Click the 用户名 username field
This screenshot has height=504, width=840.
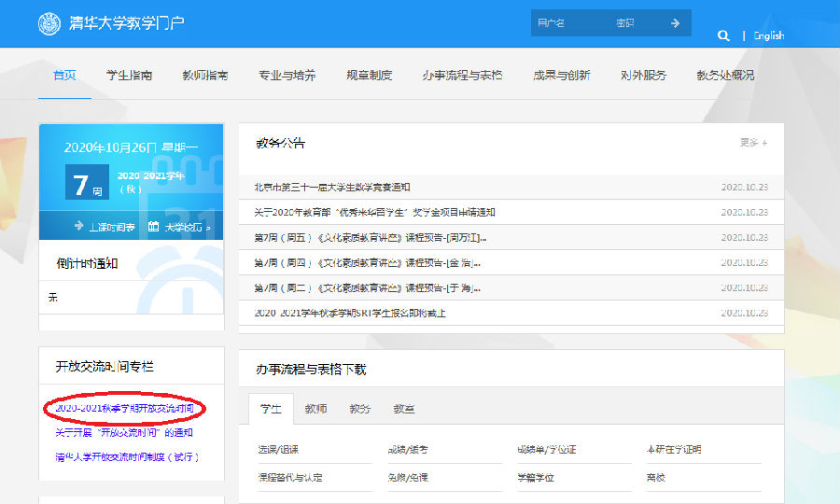(570, 23)
